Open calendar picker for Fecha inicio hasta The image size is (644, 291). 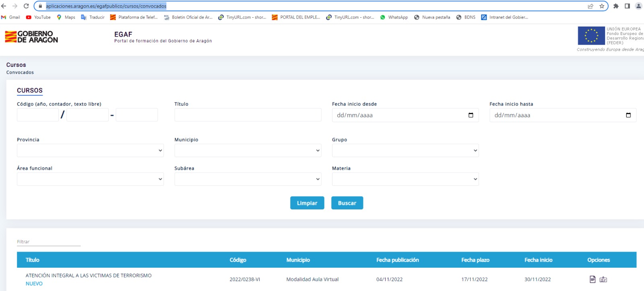point(628,115)
